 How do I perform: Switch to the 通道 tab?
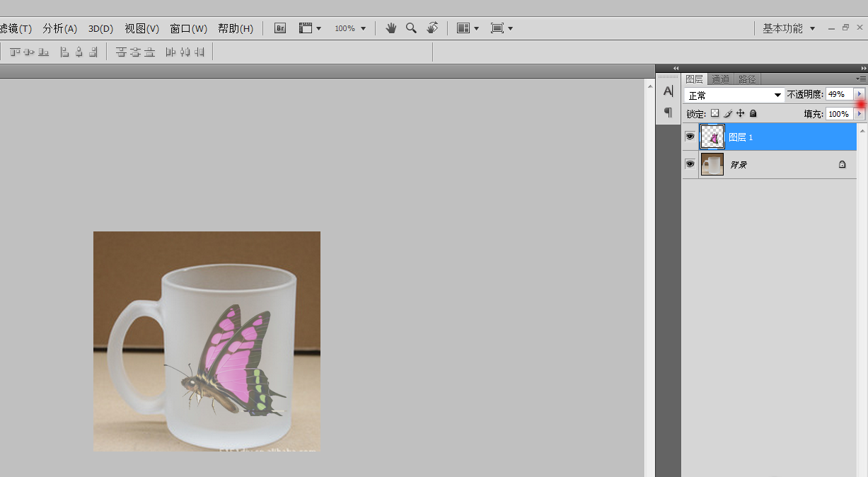point(720,79)
